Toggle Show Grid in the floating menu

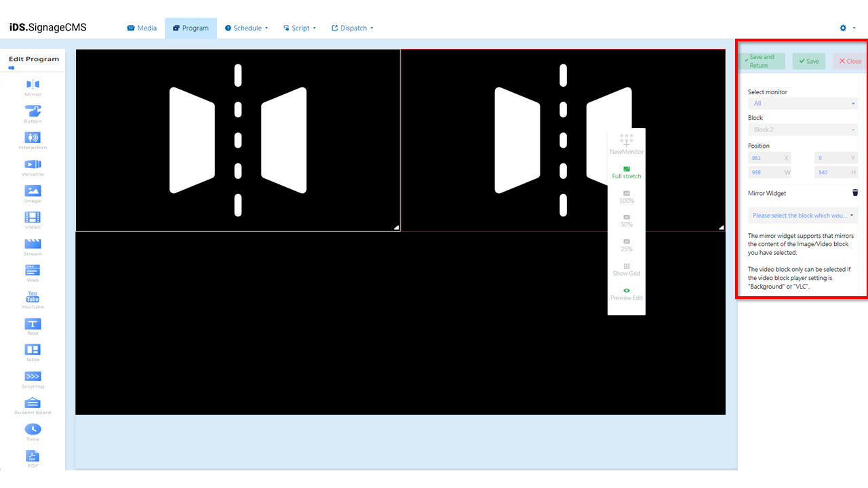626,268
